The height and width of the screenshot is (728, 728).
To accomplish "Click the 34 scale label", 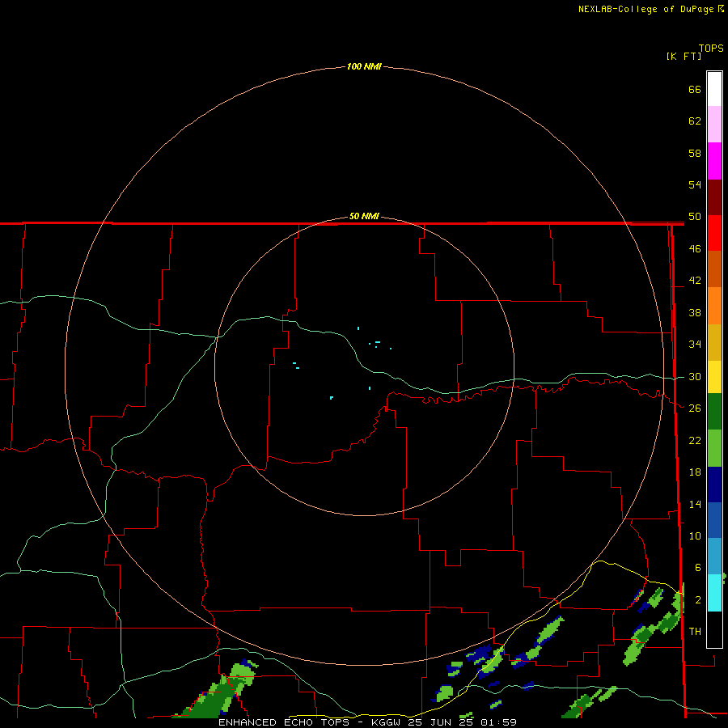I will [695, 345].
